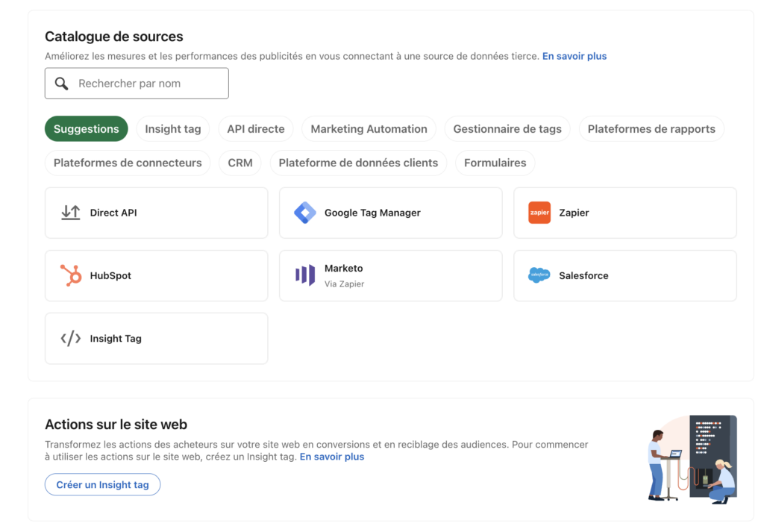The height and width of the screenshot is (532, 764).
Task: Switch to Marketing Automation filter
Action: coord(369,128)
